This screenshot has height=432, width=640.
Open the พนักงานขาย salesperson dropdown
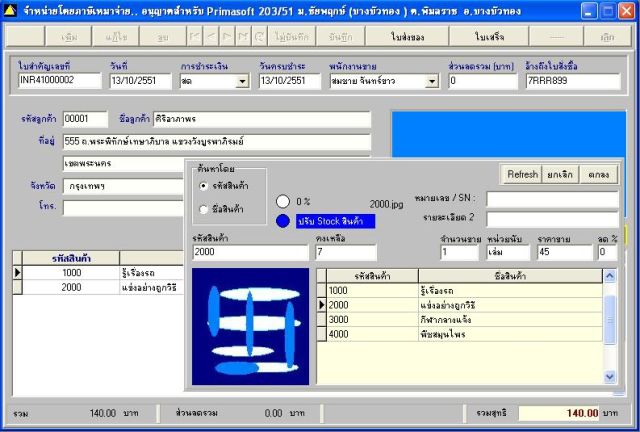[433, 81]
